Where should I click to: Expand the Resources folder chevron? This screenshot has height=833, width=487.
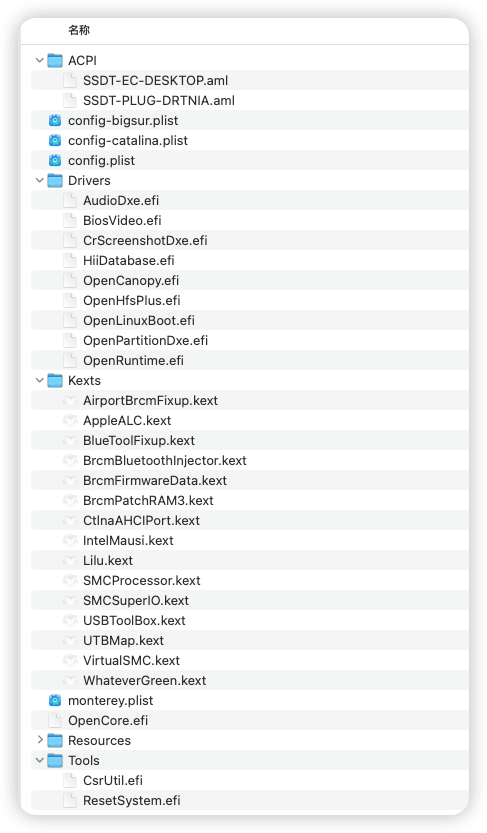pyautogui.click(x=40, y=740)
